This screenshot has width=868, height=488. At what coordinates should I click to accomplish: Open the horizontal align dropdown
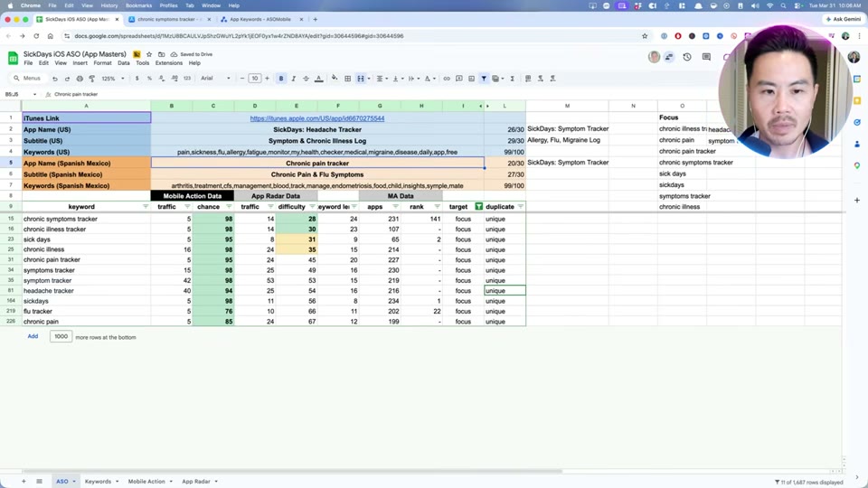click(x=382, y=79)
